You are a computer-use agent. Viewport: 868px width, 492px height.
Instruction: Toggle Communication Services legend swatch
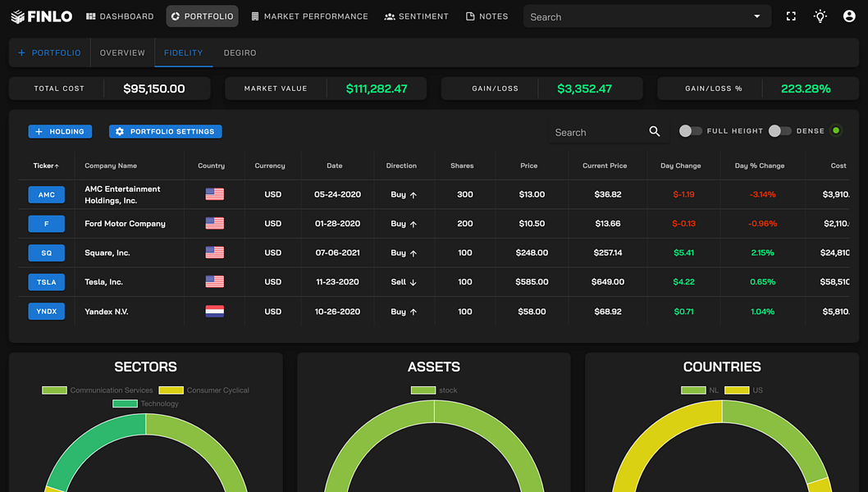tap(54, 390)
